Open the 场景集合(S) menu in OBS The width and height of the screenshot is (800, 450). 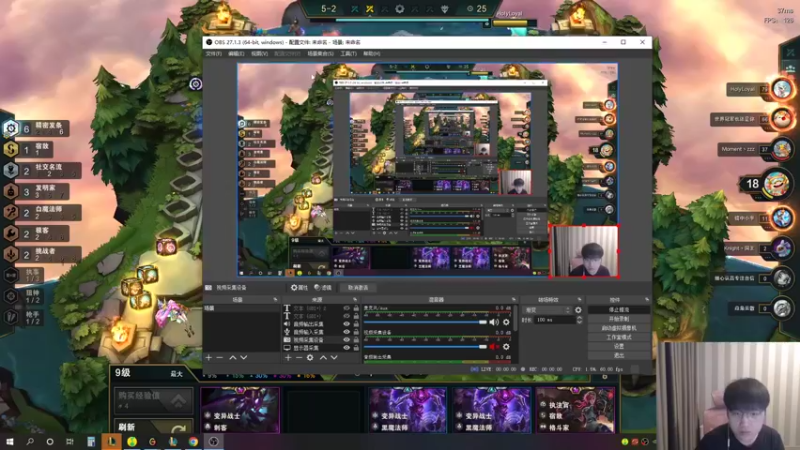320,54
